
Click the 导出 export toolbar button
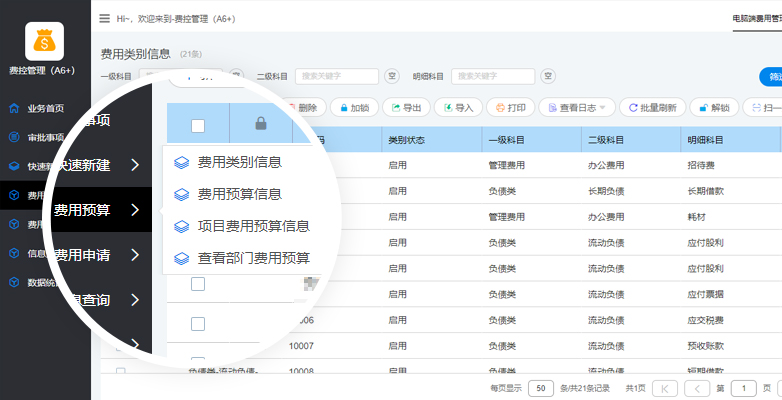click(x=406, y=107)
